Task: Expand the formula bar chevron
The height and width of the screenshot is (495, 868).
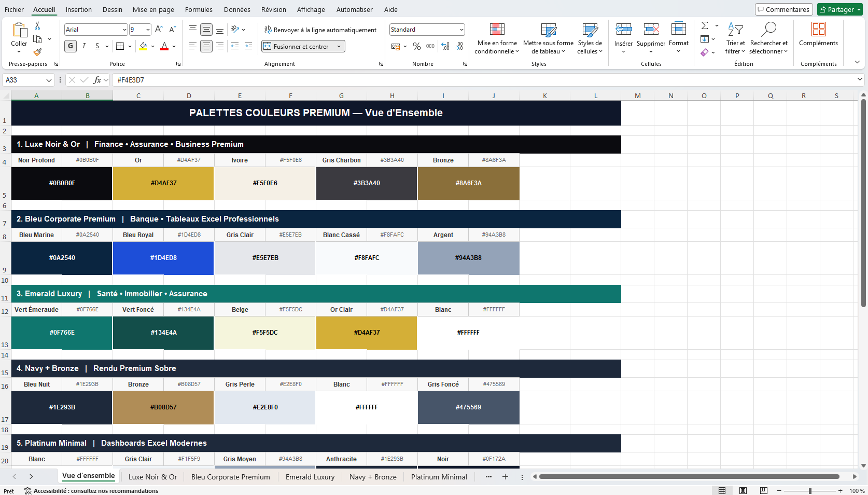Action: click(860, 79)
